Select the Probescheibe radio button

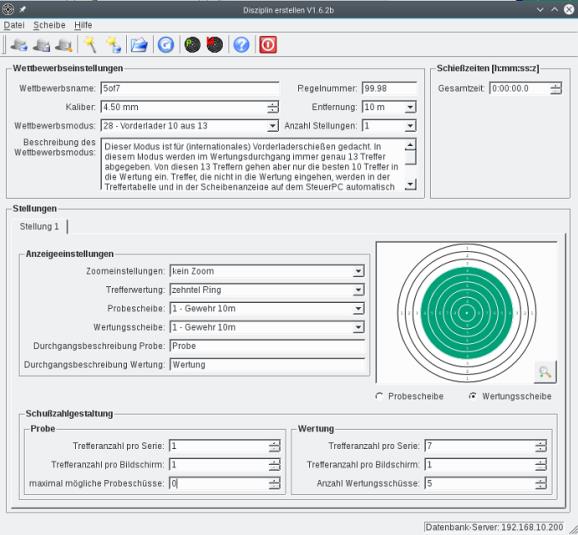[x=379, y=396]
